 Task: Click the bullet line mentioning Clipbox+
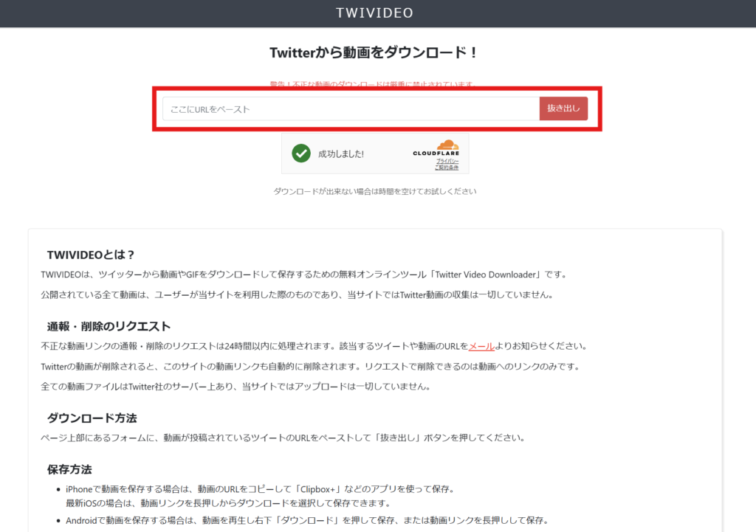261,490
